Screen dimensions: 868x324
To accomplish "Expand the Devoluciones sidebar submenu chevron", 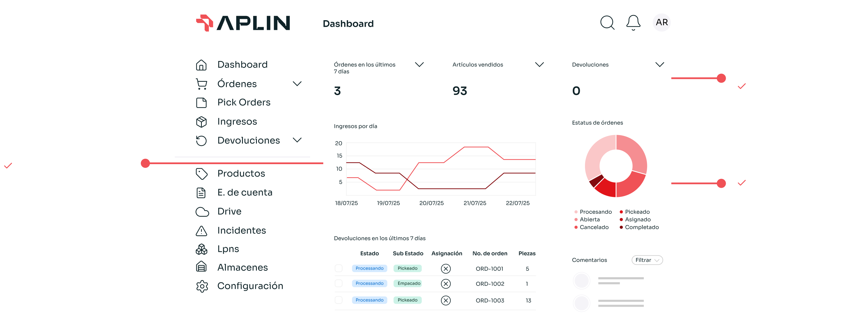I will tap(297, 140).
